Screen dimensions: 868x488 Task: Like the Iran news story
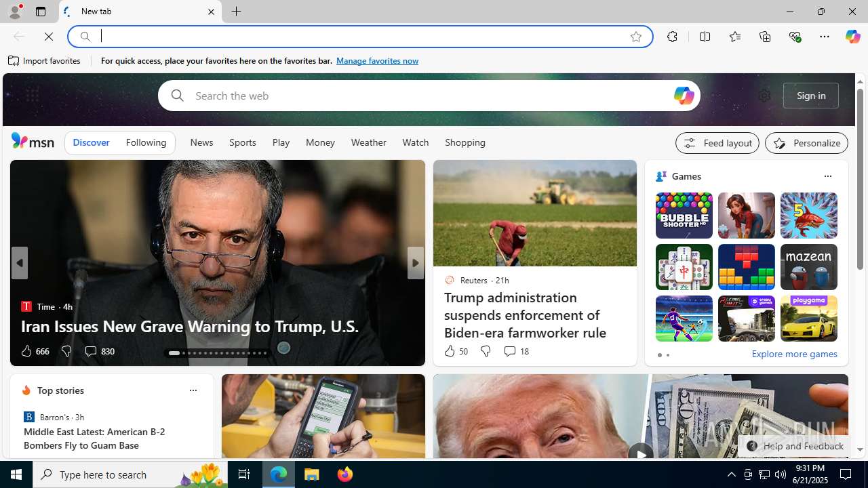tap(34, 351)
